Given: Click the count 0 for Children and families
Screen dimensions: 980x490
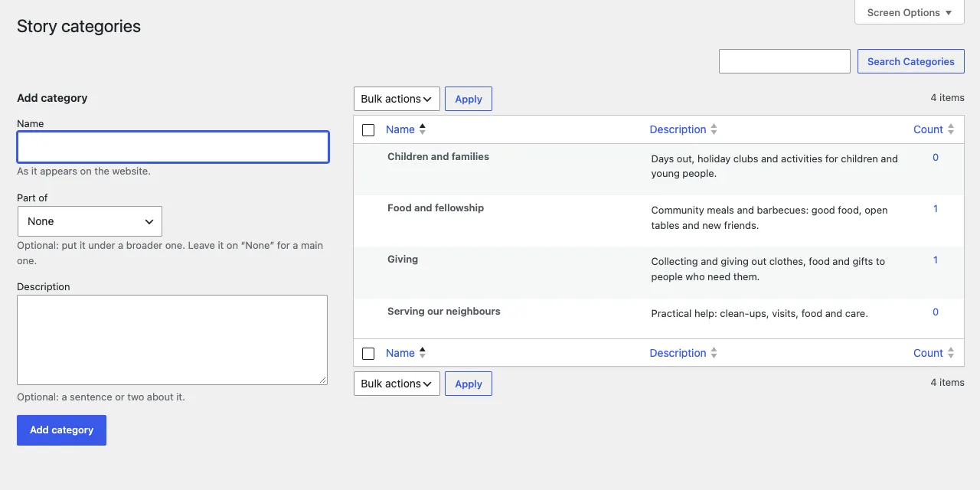Looking at the screenshot, I should tap(936, 157).
